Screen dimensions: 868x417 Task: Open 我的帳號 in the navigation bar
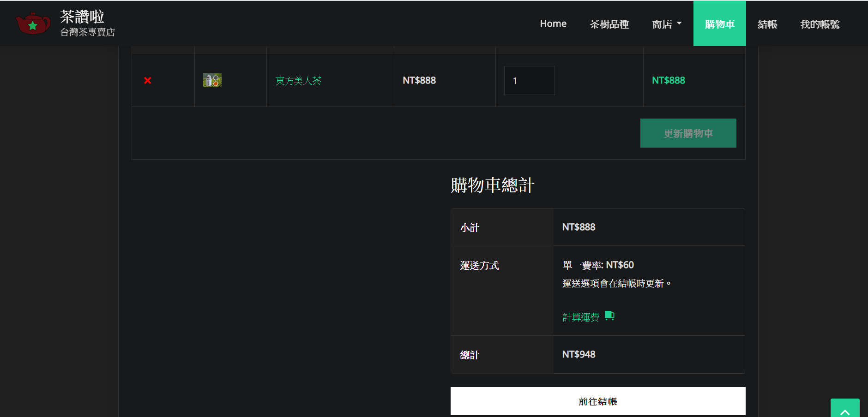[820, 24]
